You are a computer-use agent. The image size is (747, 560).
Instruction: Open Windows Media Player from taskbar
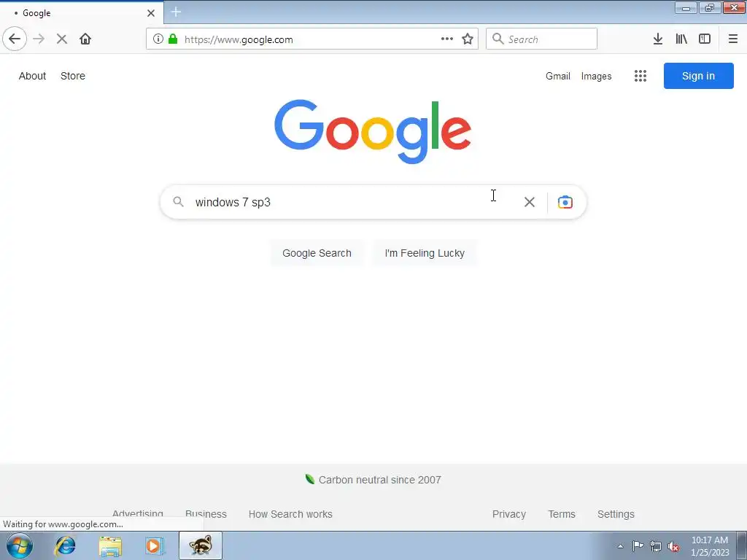click(x=155, y=546)
